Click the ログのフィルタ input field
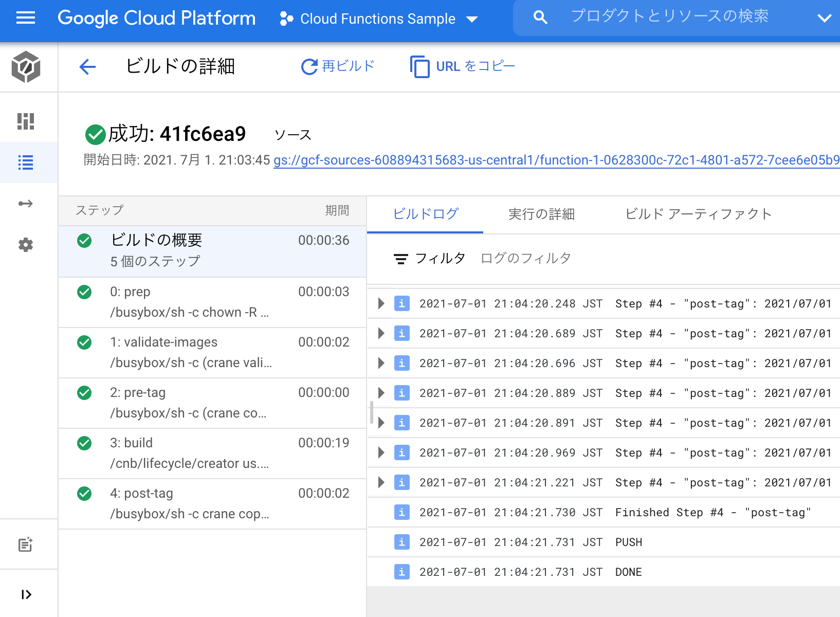This screenshot has width=840, height=617. [526, 258]
